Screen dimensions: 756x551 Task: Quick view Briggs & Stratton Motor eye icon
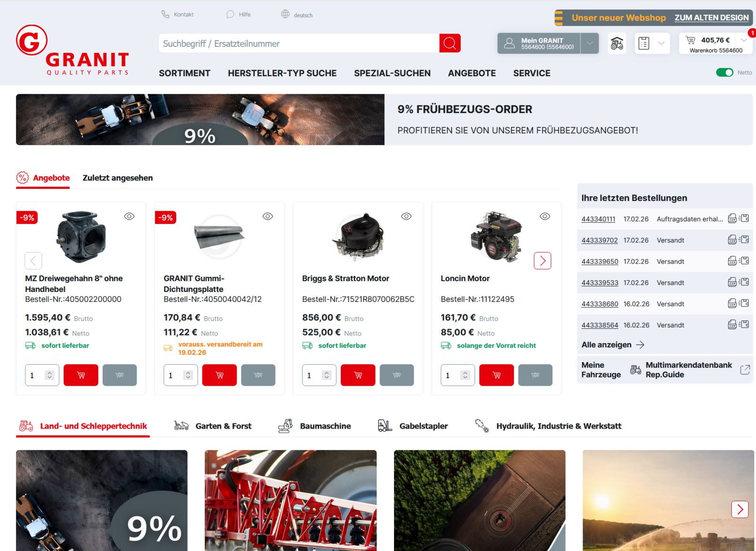406,216
